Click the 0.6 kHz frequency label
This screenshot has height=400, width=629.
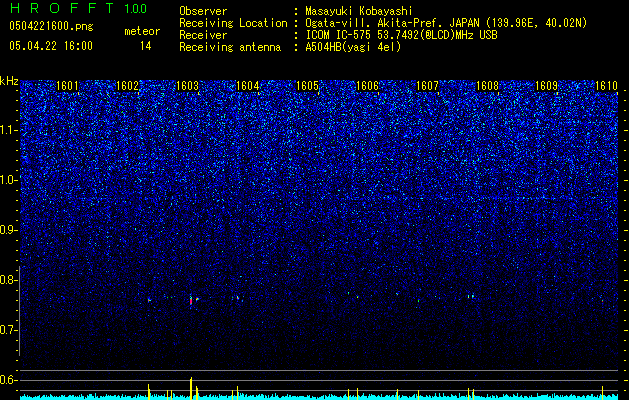(x=9, y=380)
